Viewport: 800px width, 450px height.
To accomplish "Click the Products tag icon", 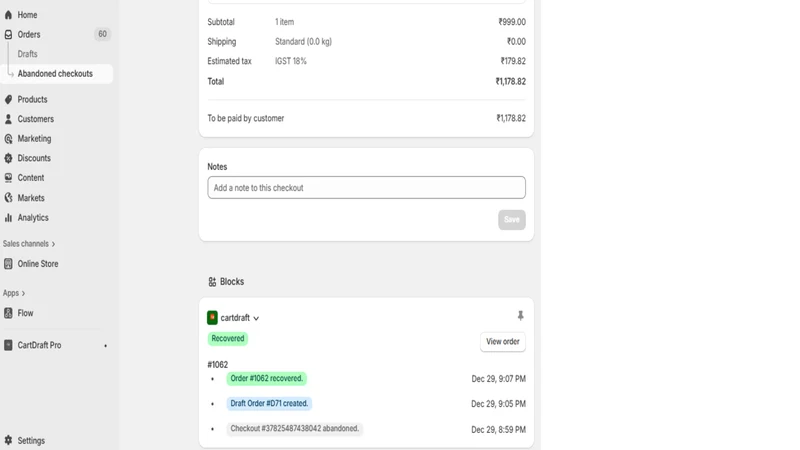I will click(x=8, y=99).
